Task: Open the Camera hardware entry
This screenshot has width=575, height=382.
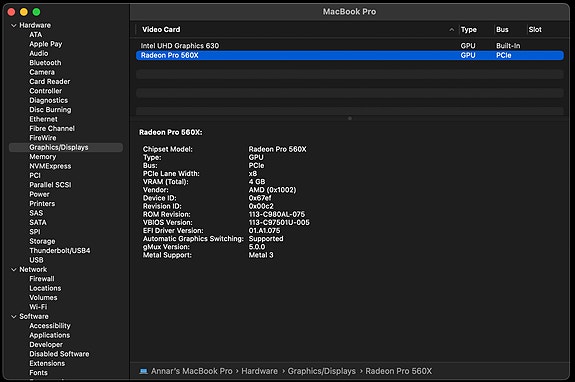Action: coord(42,72)
